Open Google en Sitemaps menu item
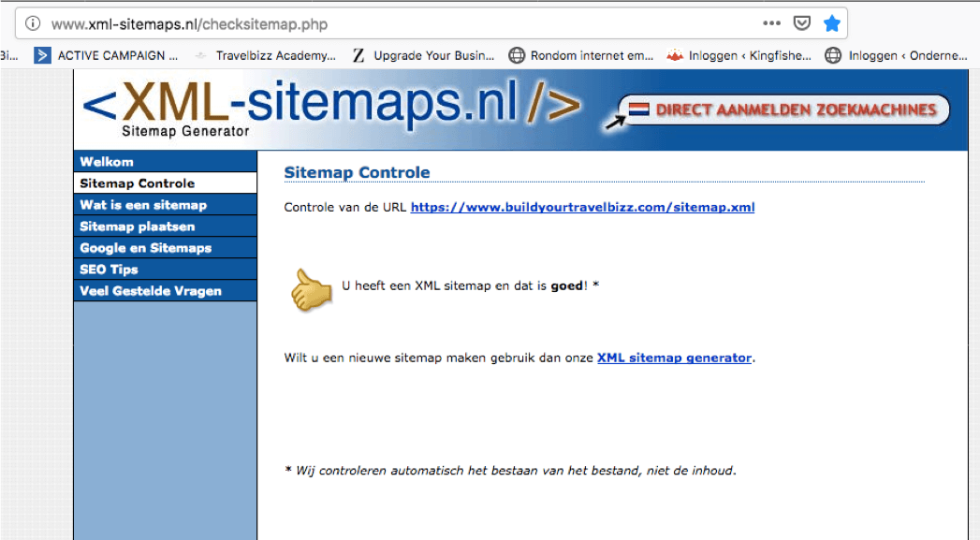The image size is (980, 540). [165, 247]
